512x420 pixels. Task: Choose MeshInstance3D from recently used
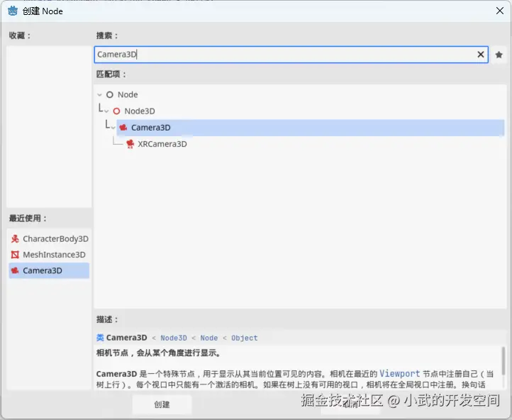pyautogui.click(x=49, y=255)
